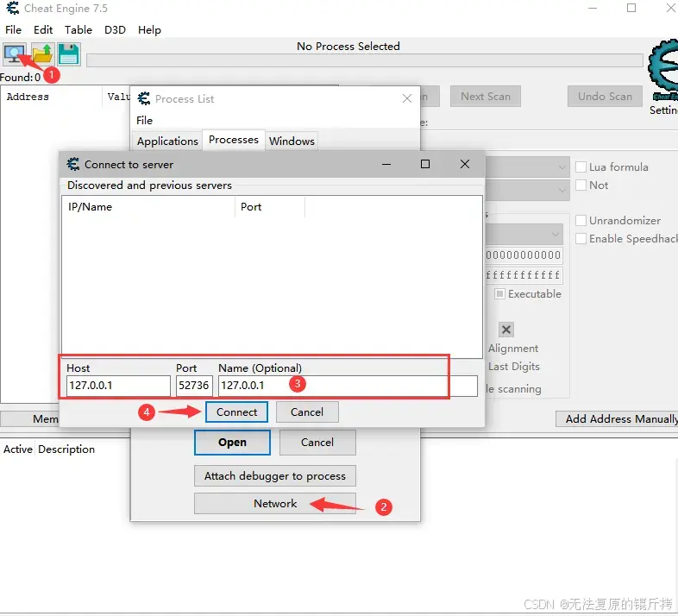Click Cancel in the Process List window
Screen dimensions: 678x616
(317, 443)
